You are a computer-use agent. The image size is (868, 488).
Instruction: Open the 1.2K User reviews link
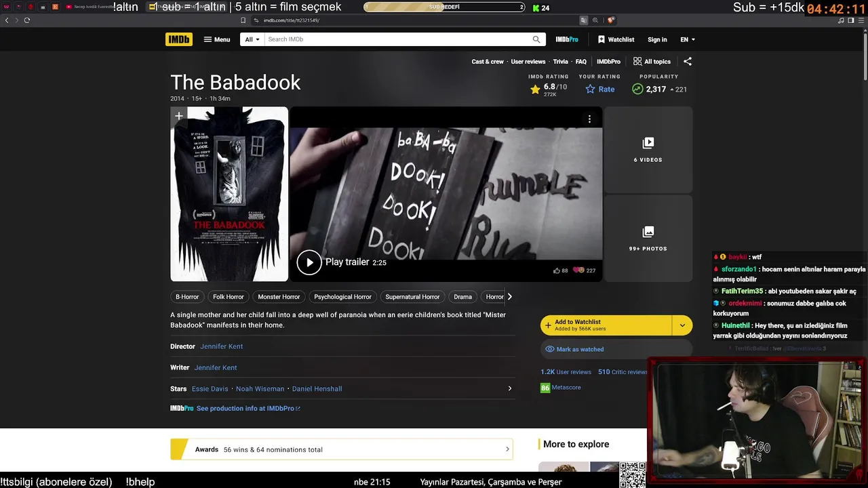pyautogui.click(x=566, y=372)
